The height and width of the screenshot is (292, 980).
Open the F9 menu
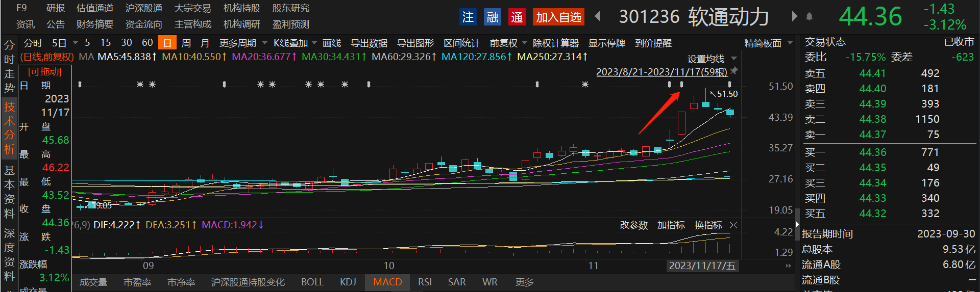(21, 8)
